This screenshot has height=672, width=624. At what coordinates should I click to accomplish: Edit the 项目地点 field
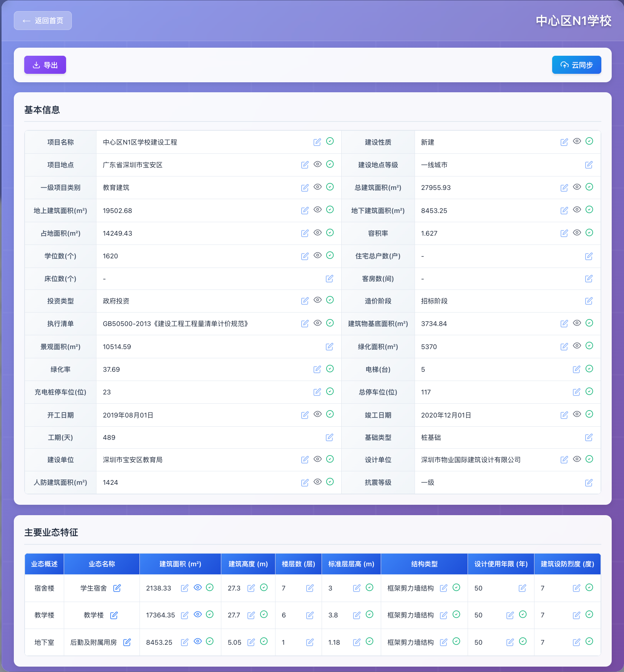(305, 165)
